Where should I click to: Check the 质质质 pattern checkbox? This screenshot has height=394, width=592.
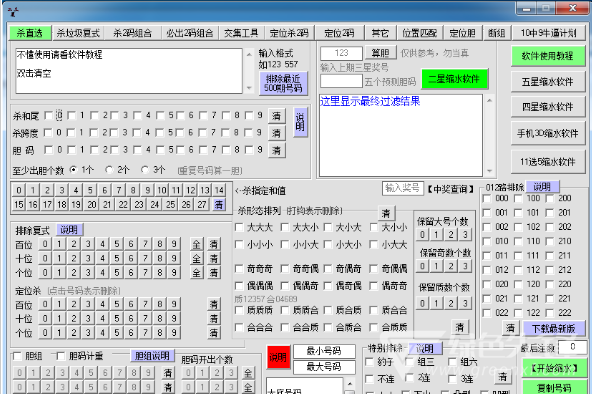(239, 310)
